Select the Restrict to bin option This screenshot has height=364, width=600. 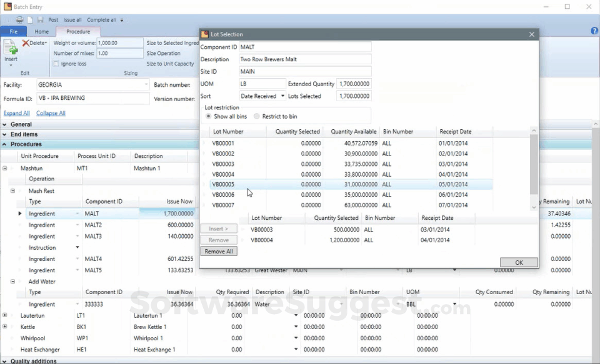[257, 117]
